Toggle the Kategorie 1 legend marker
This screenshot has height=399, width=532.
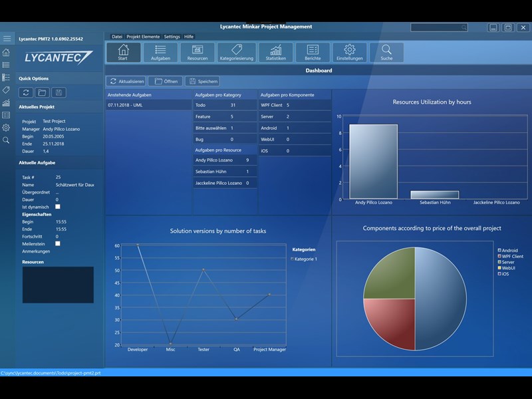pyautogui.click(x=293, y=259)
